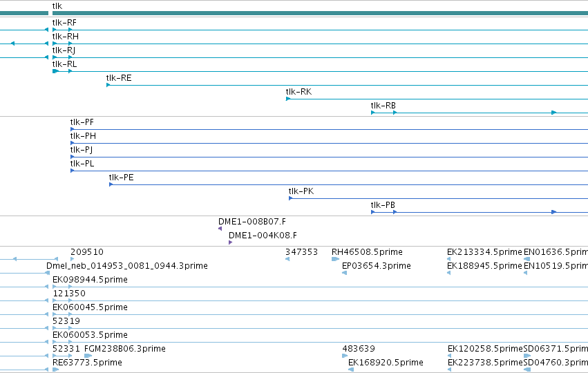The height and width of the screenshot is (373, 588).
Task: Click the tlk-PH protein label
Action: [x=83, y=136]
